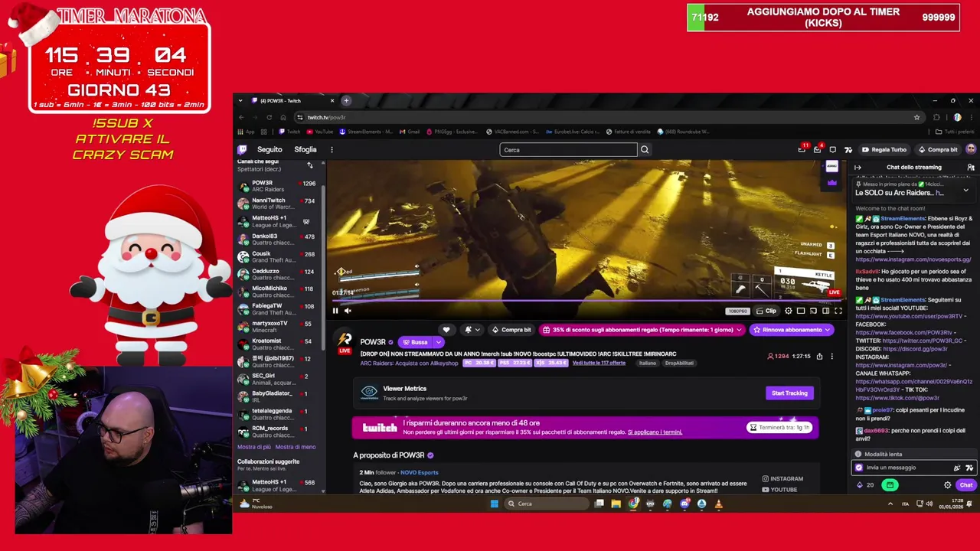Click the Start Tracking button
The image size is (980, 551).
(789, 393)
